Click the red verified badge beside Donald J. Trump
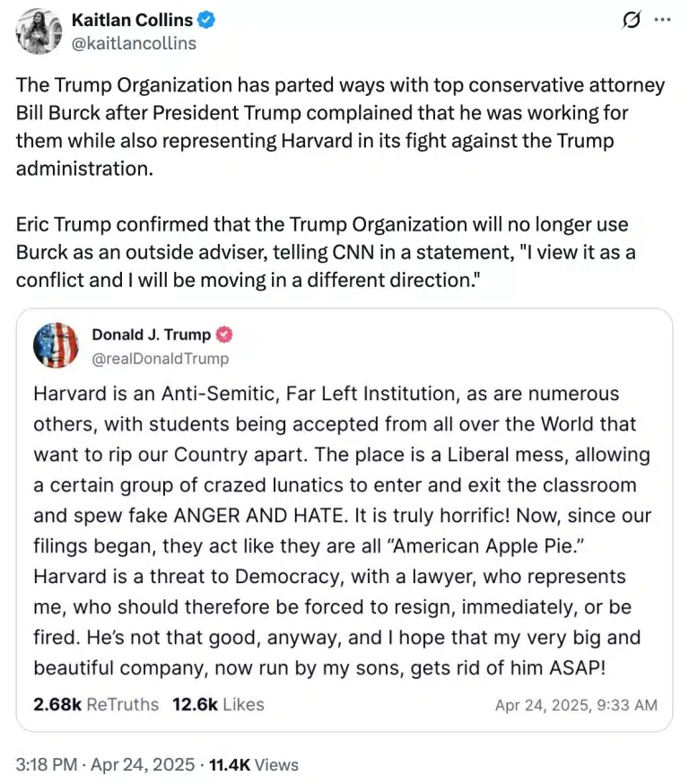The height and width of the screenshot is (784, 689). click(x=224, y=335)
